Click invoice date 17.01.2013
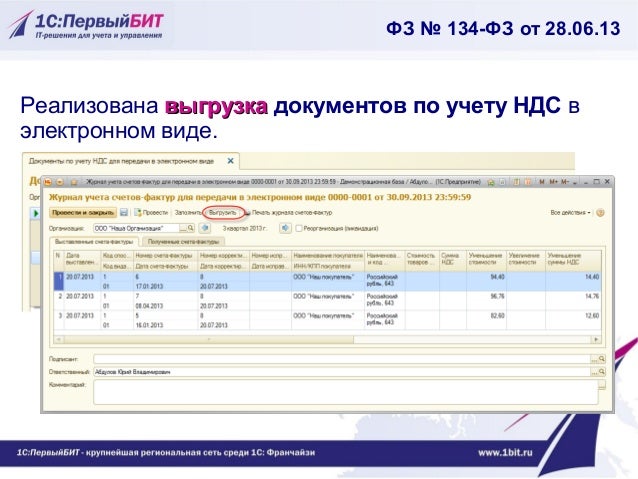Viewport: 638px width, 479px height. point(149,287)
